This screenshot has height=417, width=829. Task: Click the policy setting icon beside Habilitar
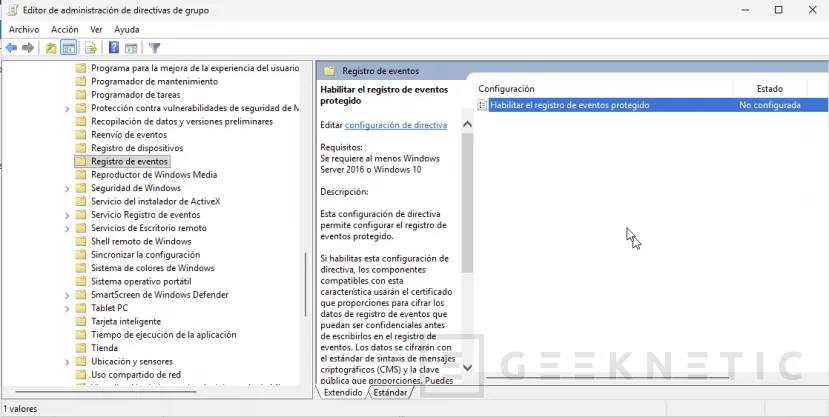[x=482, y=105]
